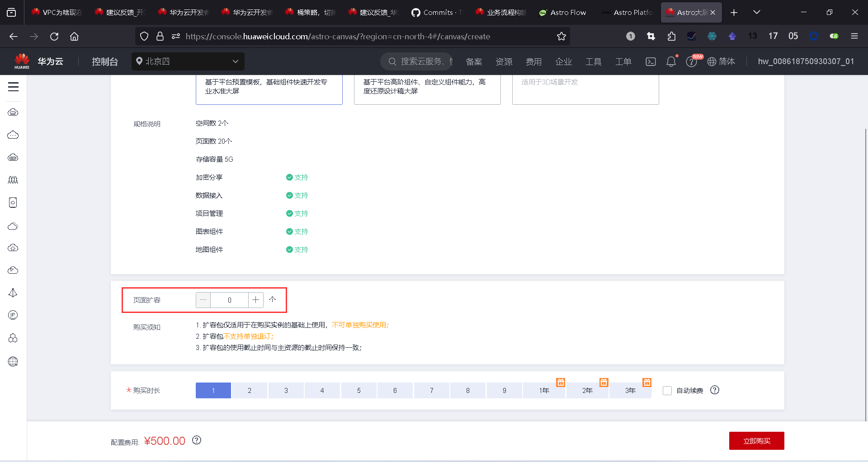Reload the current page
868x462 pixels.
point(54,36)
